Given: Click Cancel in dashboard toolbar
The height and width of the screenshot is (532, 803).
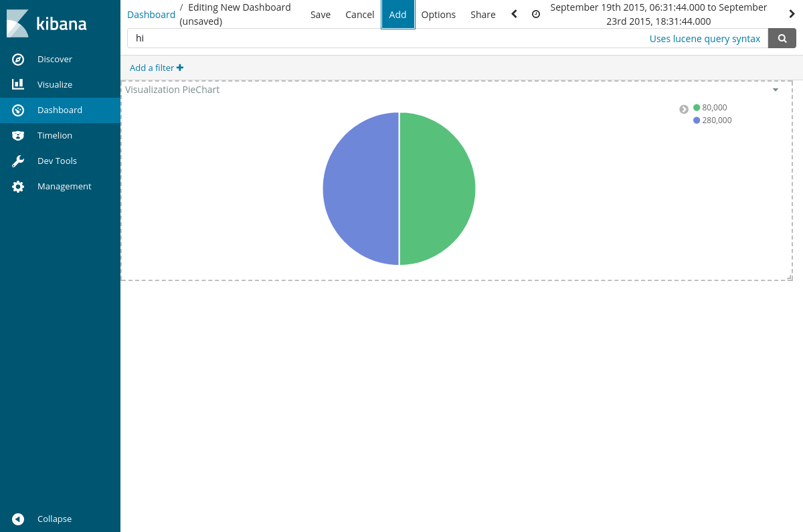Looking at the screenshot, I should point(360,14).
